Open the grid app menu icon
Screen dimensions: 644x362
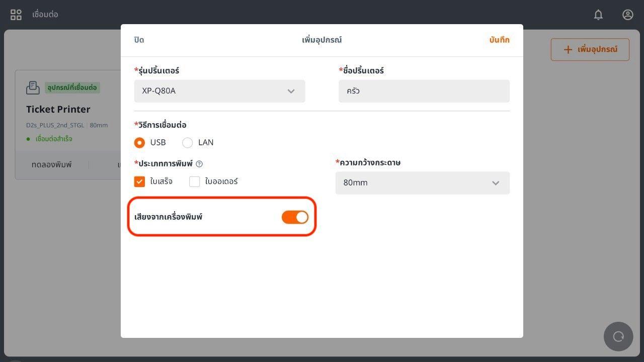coord(16,15)
